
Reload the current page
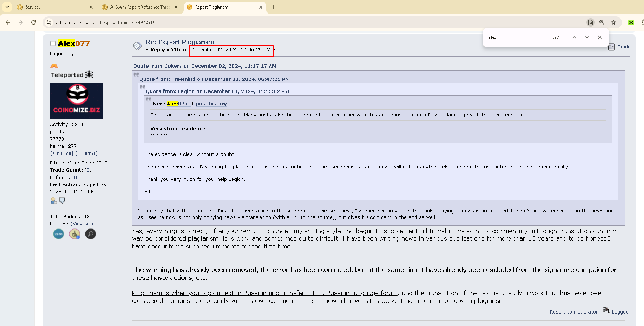point(33,22)
